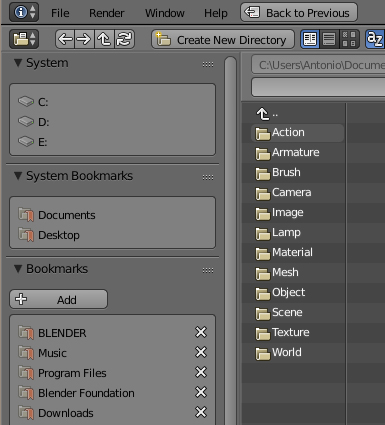This screenshot has width=385, height=425.
Task: Open the File menu
Action: [x=60, y=13]
